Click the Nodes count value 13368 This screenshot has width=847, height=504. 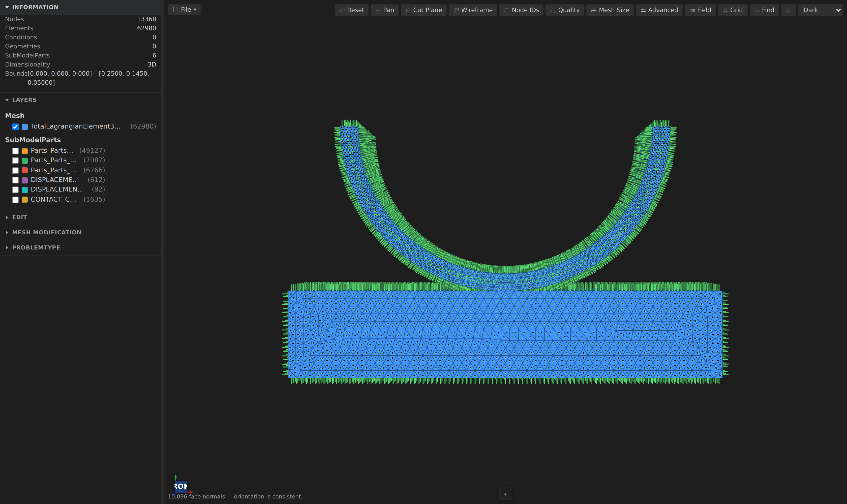(x=146, y=19)
